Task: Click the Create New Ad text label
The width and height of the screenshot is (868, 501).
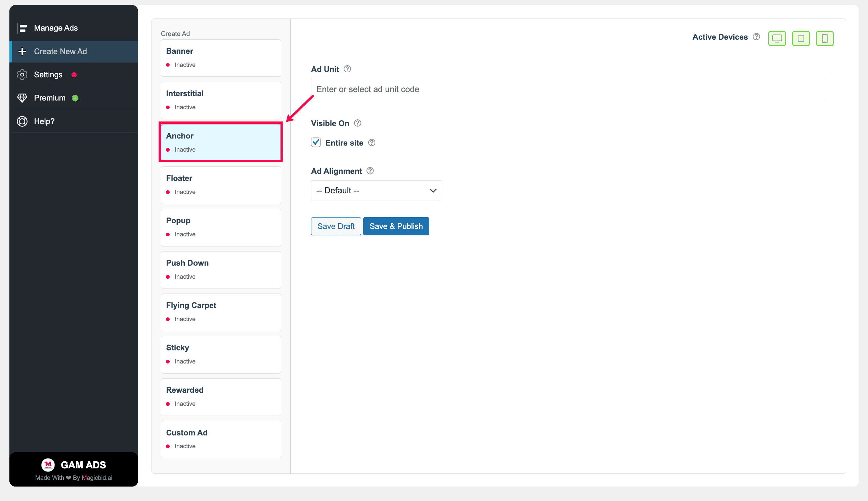Action: tap(60, 51)
